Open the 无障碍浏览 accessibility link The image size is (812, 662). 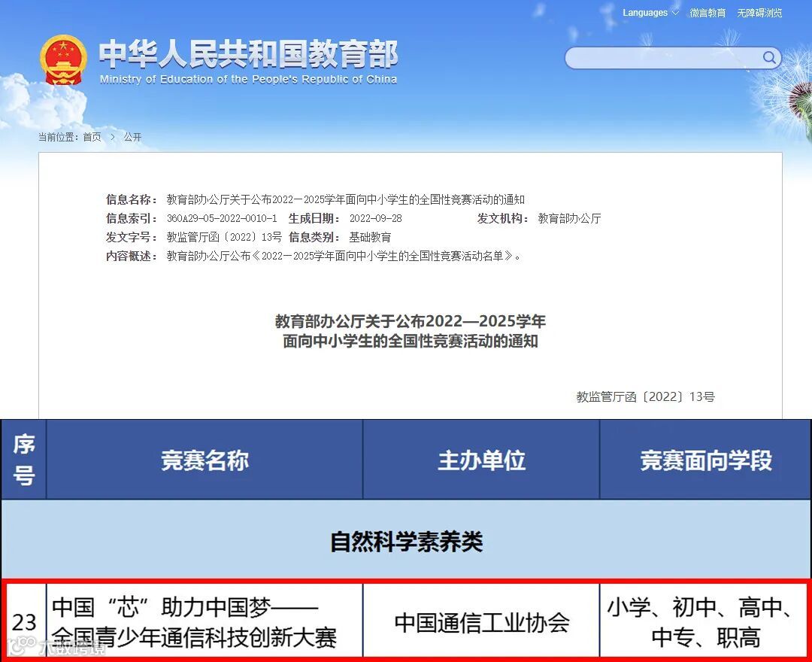(x=759, y=13)
